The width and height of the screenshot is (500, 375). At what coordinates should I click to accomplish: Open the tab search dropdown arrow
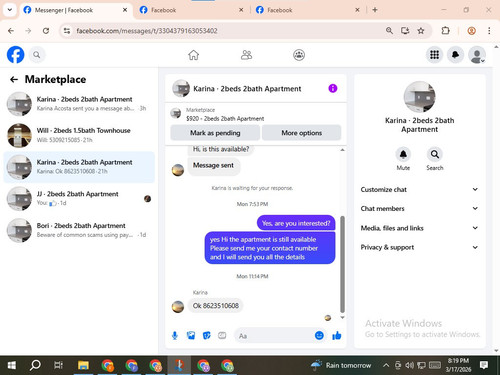pos(10,10)
